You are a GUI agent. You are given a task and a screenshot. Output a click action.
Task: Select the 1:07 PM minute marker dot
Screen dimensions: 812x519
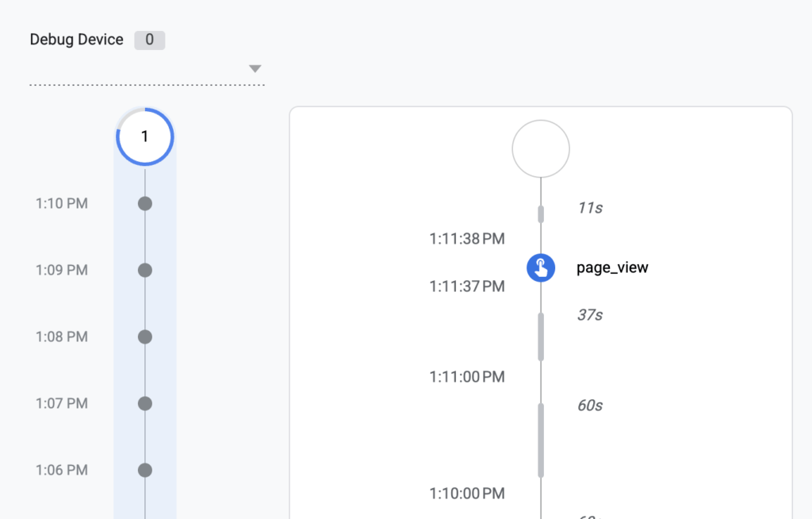(x=145, y=403)
